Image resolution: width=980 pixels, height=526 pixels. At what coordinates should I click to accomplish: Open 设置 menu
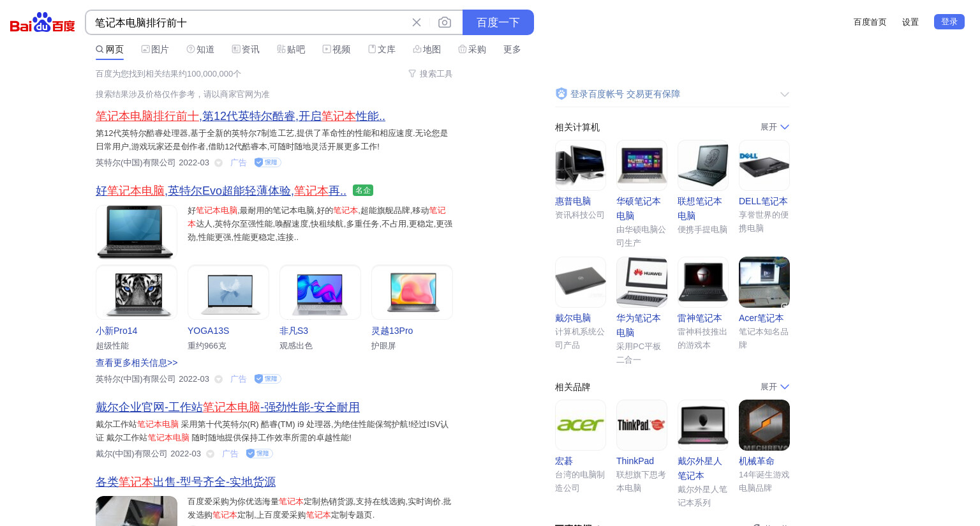[910, 22]
